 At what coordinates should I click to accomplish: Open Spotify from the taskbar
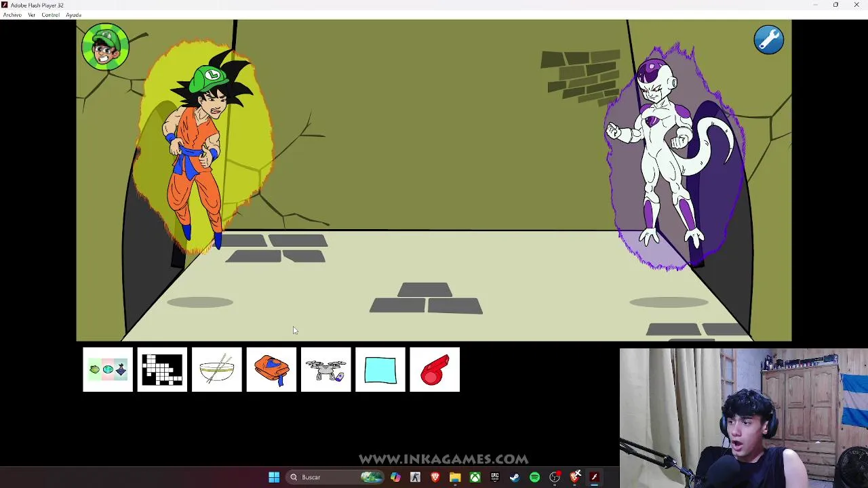click(x=534, y=477)
